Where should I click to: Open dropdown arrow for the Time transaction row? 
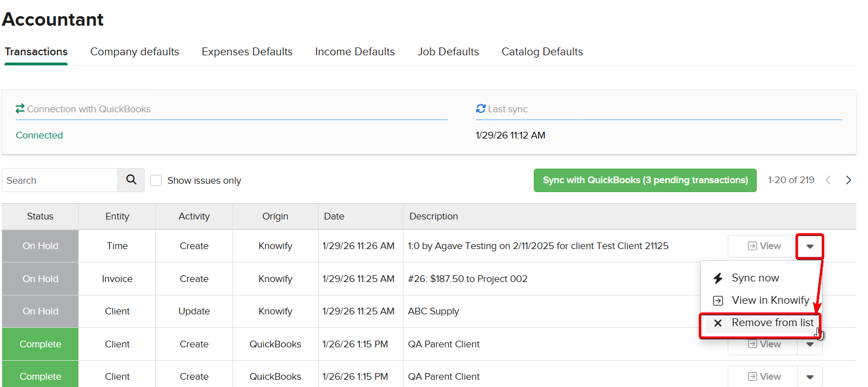809,246
